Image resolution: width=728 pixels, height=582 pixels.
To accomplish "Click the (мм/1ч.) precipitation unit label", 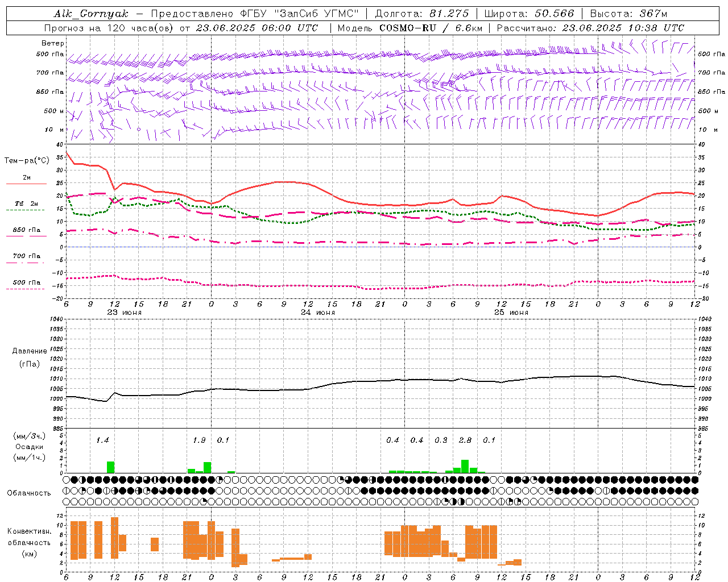I will pyautogui.click(x=30, y=458).
